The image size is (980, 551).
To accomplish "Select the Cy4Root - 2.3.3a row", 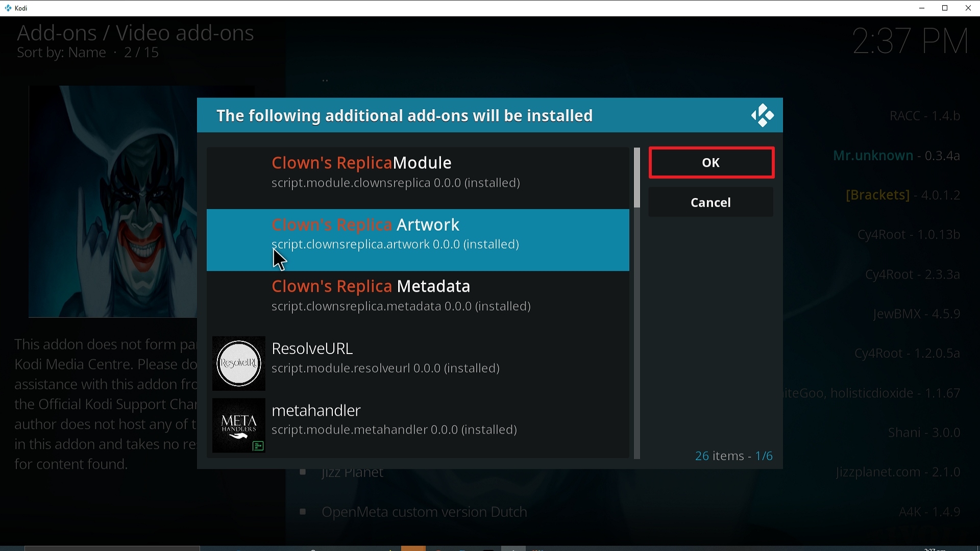I will click(x=913, y=274).
